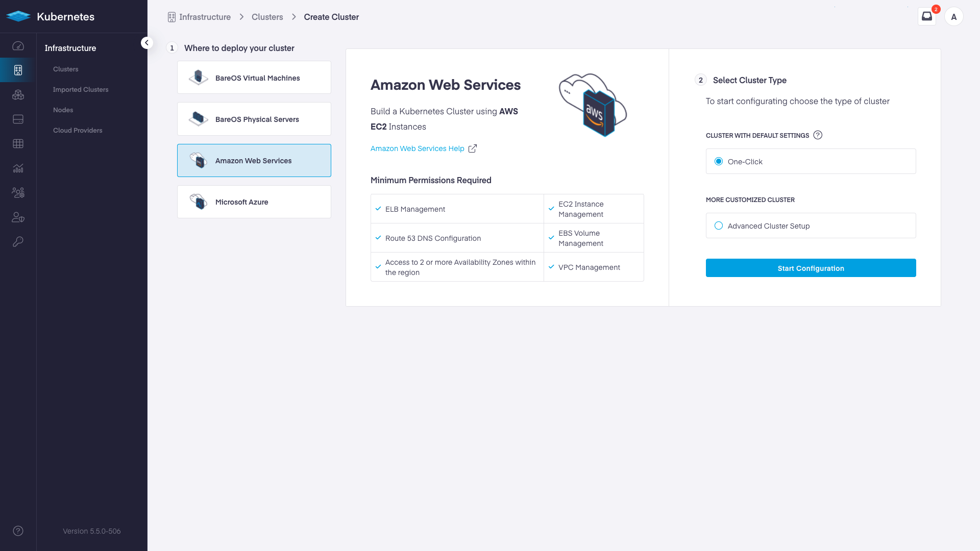Open the key icon in sidebar

[x=18, y=242]
